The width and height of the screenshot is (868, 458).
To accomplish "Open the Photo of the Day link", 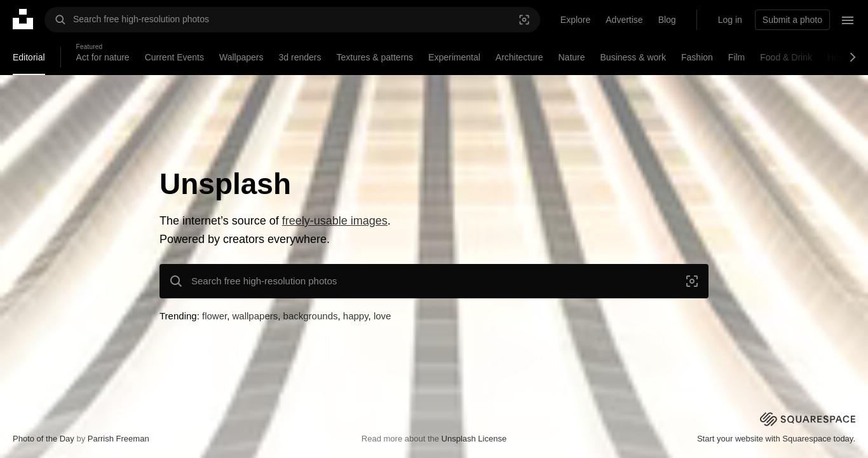I will (43, 438).
